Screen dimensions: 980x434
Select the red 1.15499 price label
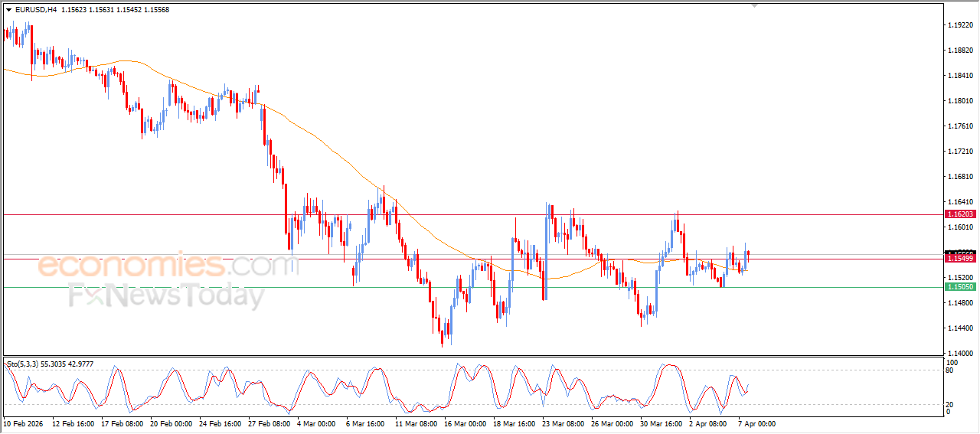(960, 259)
